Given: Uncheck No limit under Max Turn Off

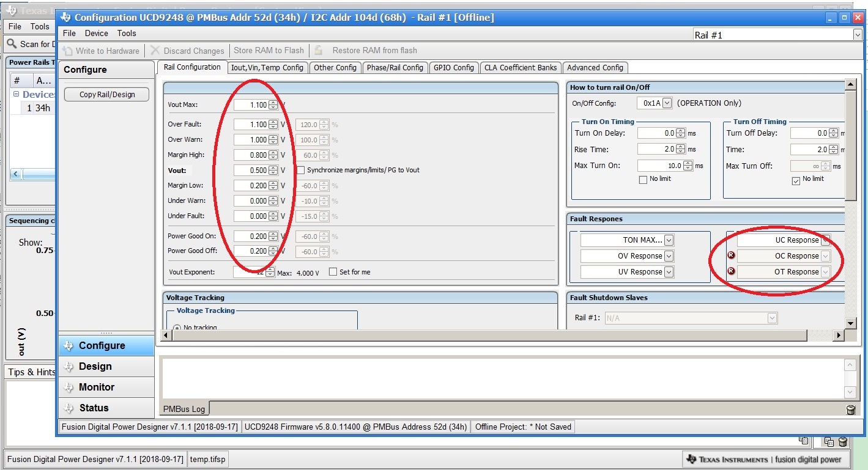Looking at the screenshot, I should pos(796,181).
